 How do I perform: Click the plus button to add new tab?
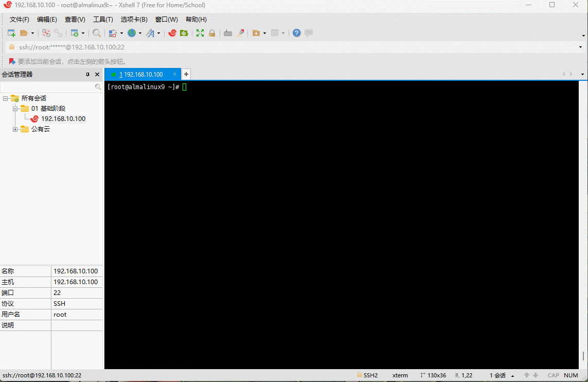pyautogui.click(x=186, y=74)
